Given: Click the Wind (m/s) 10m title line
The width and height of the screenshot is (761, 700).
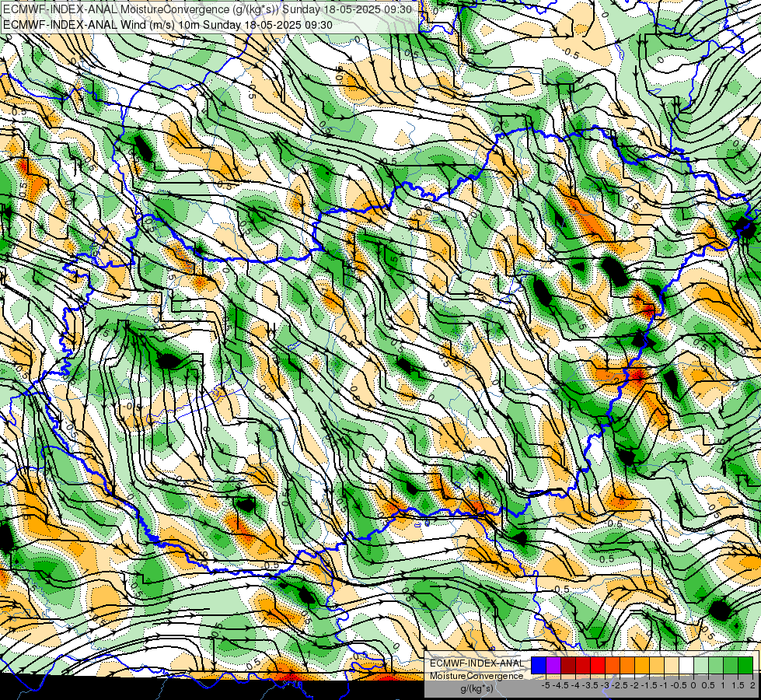Looking at the screenshot, I should tap(168, 25).
